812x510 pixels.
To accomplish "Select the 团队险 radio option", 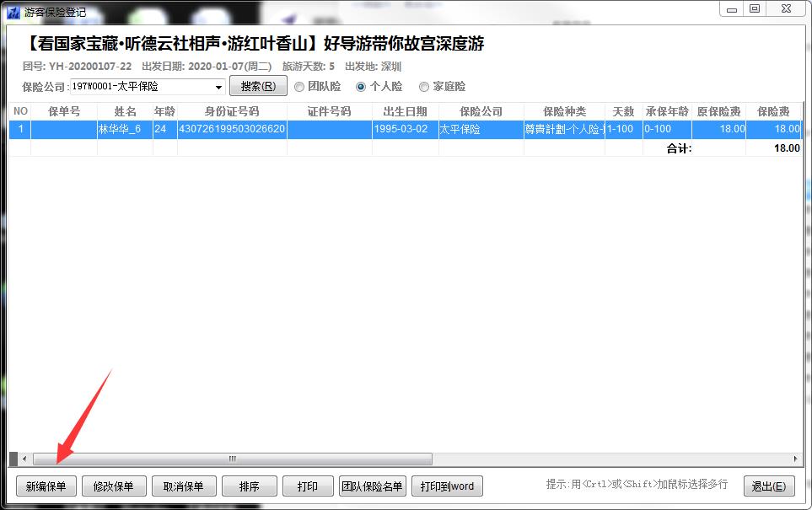I will [x=299, y=86].
